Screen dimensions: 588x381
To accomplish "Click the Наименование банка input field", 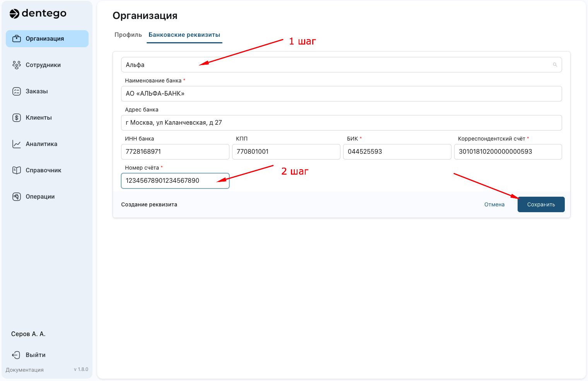I will (x=341, y=94).
